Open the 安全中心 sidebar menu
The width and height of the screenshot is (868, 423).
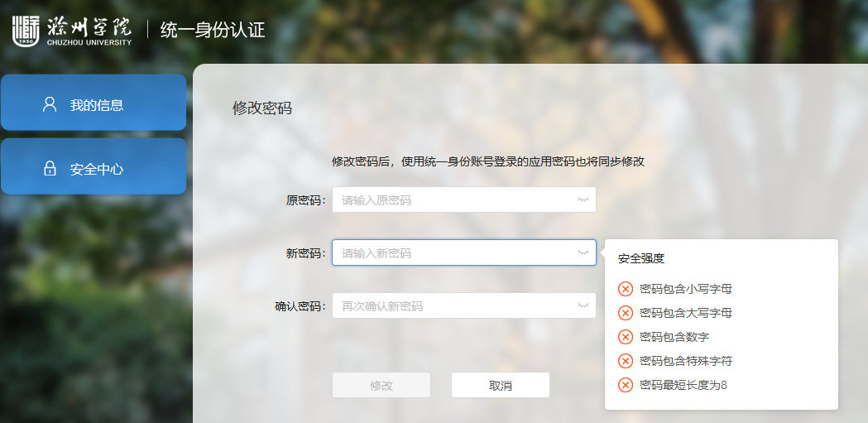(x=94, y=166)
